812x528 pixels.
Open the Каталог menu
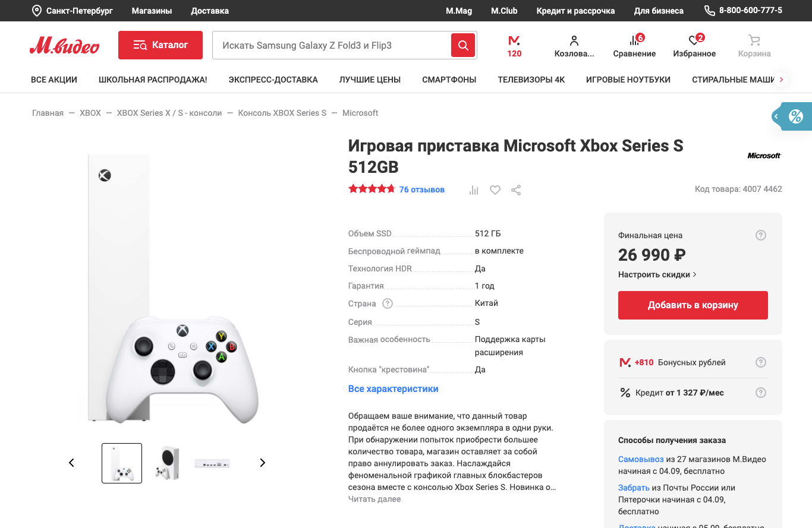pos(160,45)
